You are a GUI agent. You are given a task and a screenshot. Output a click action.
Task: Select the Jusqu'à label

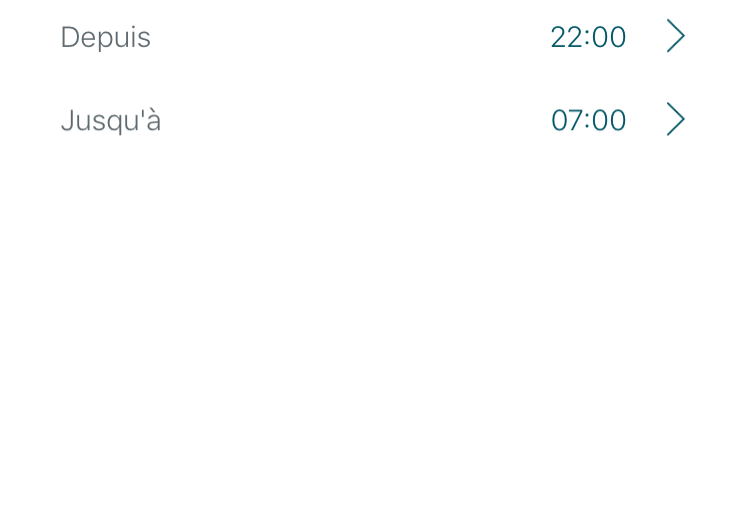pos(110,120)
